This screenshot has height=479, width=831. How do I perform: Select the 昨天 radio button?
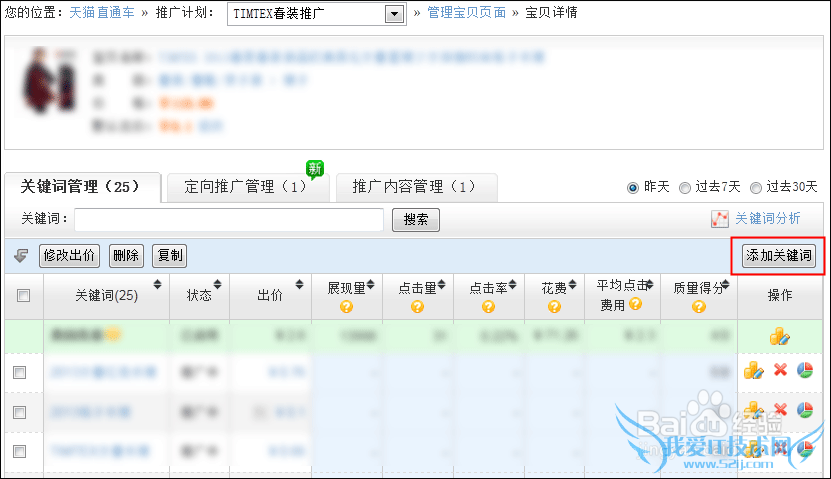coord(633,188)
